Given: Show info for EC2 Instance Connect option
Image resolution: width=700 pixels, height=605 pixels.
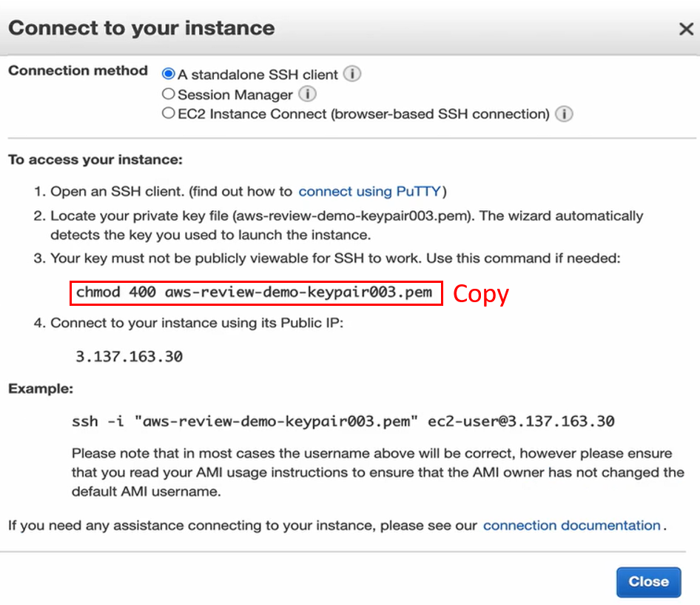Looking at the screenshot, I should [565, 114].
